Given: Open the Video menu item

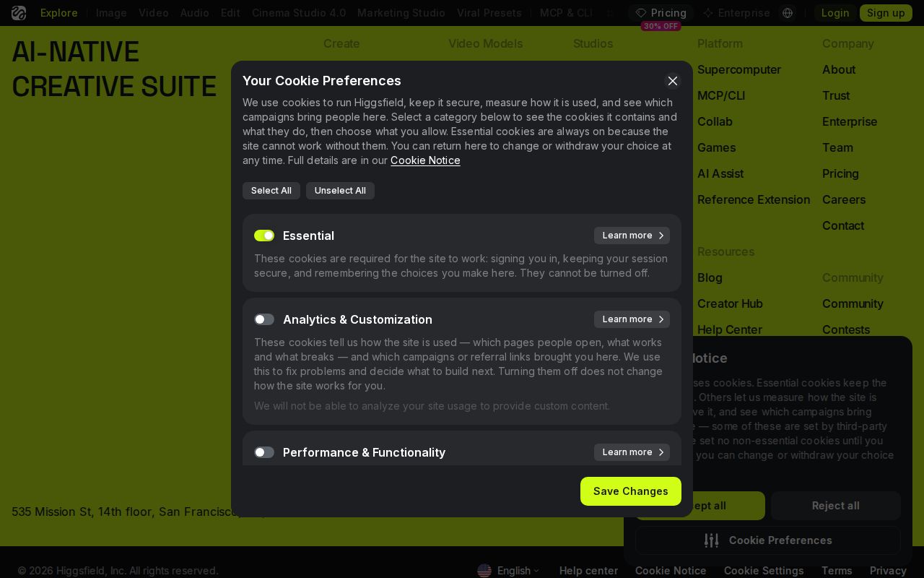Looking at the screenshot, I should tap(154, 13).
